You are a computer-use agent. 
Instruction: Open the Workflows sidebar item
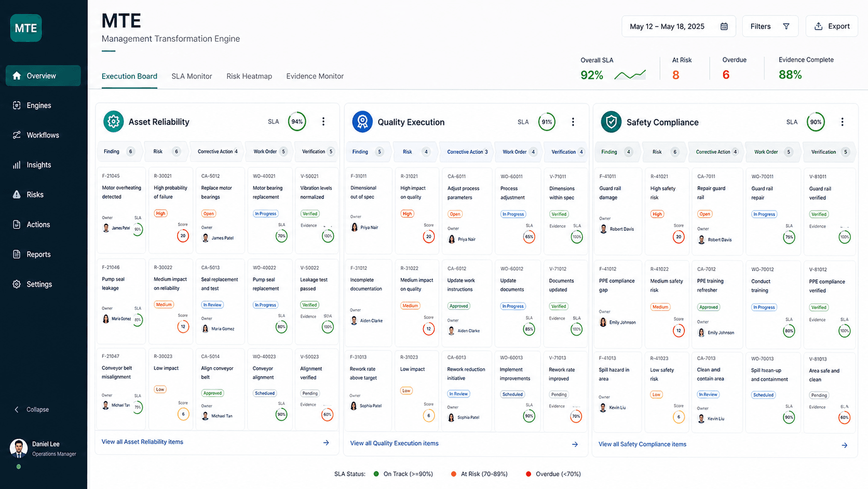pos(43,135)
